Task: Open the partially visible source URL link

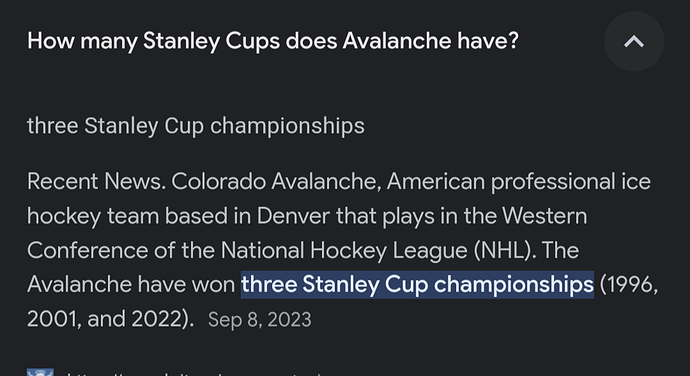Action: pyautogui.click(x=194, y=373)
